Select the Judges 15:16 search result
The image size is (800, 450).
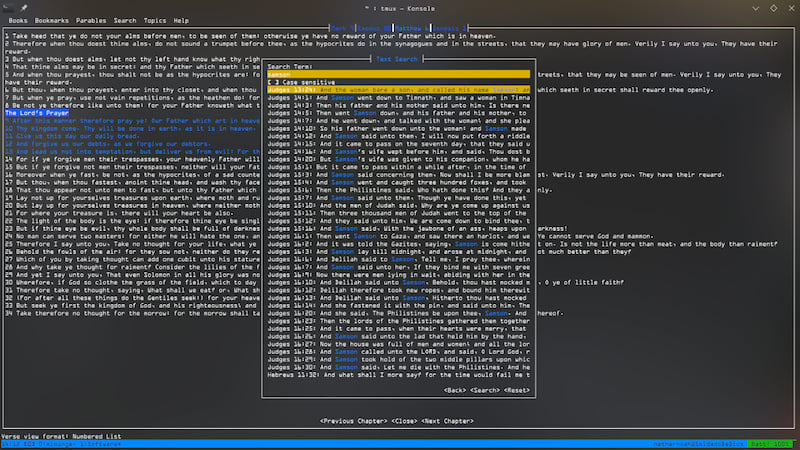(398, 229)
